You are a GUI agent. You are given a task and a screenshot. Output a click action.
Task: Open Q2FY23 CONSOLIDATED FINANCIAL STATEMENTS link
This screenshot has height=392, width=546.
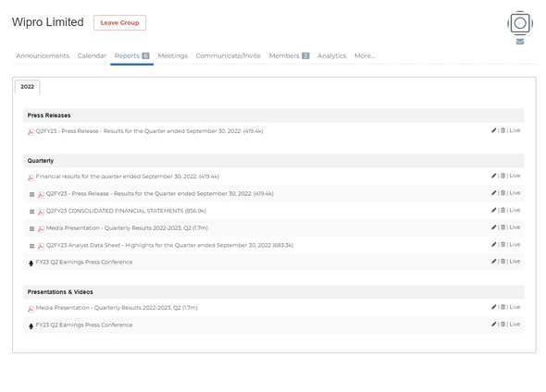(x=126, y=211)
